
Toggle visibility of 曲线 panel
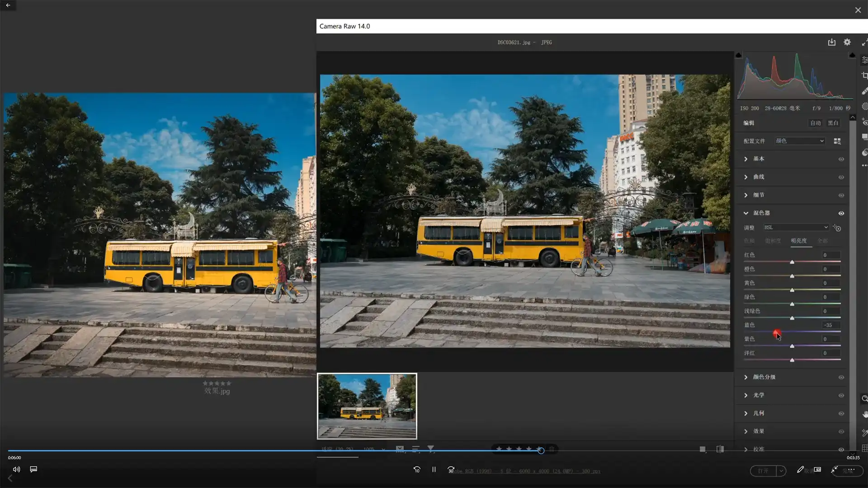click(841, 177)
